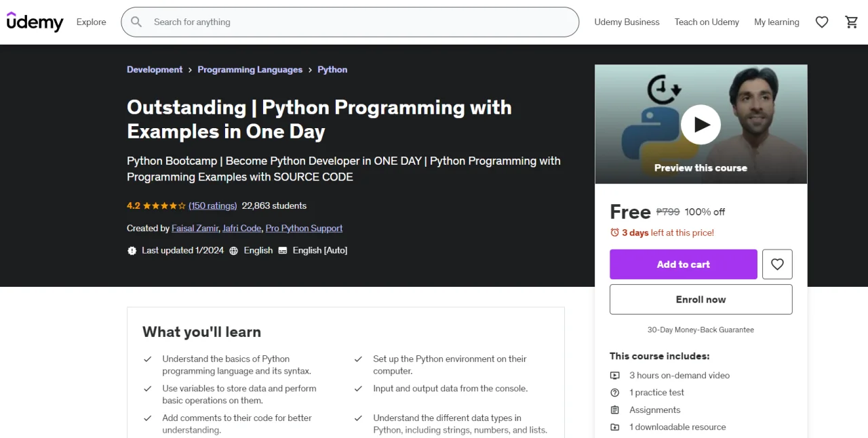Click the last updated badge icon
This screenshot has height=438, width=868.
point(132,251)
